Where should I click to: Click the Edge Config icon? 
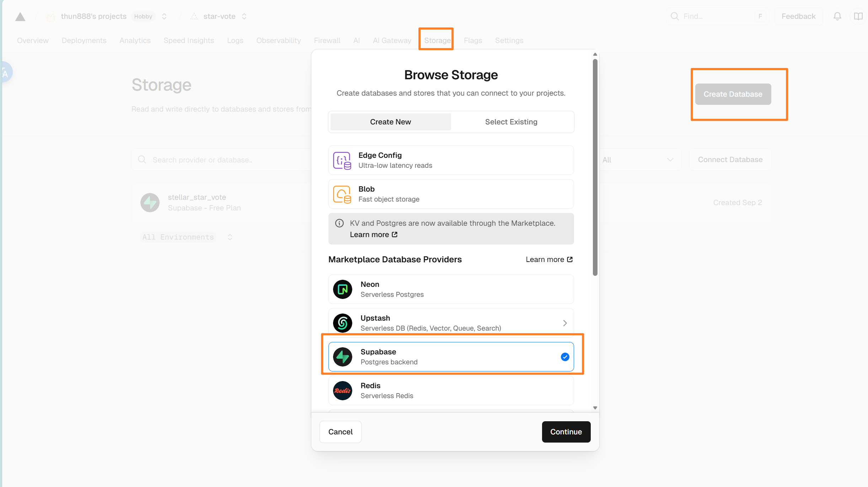tap(342, 160)
